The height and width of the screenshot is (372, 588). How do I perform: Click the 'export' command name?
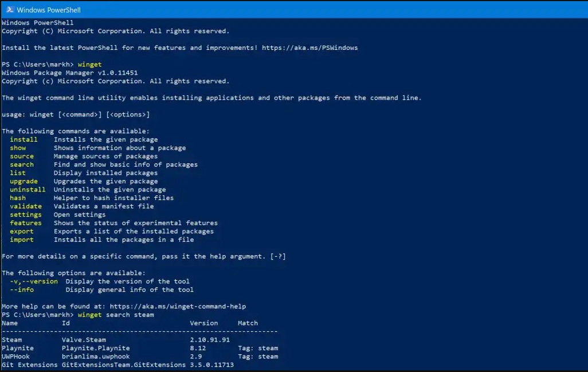[x=22, y=232]
